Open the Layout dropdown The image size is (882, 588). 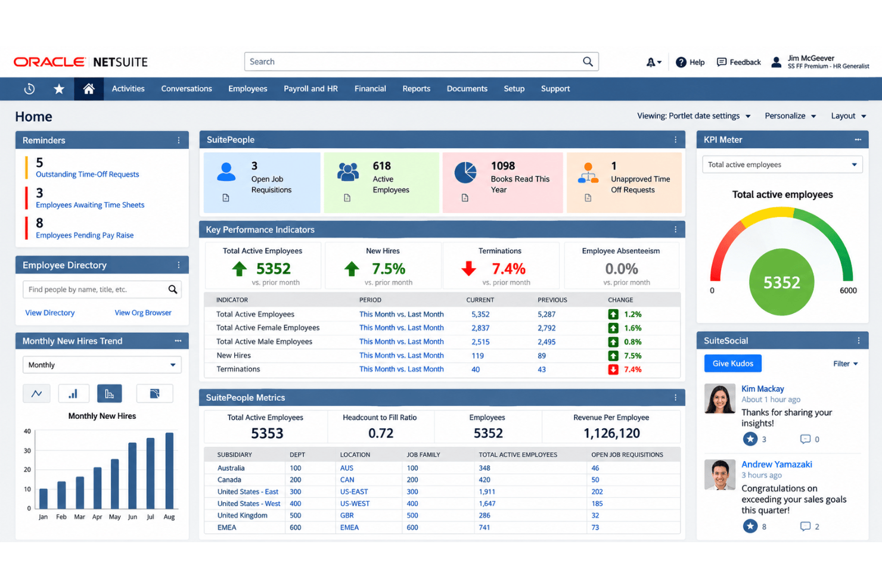pyautogui.click(x=849, y=116)
